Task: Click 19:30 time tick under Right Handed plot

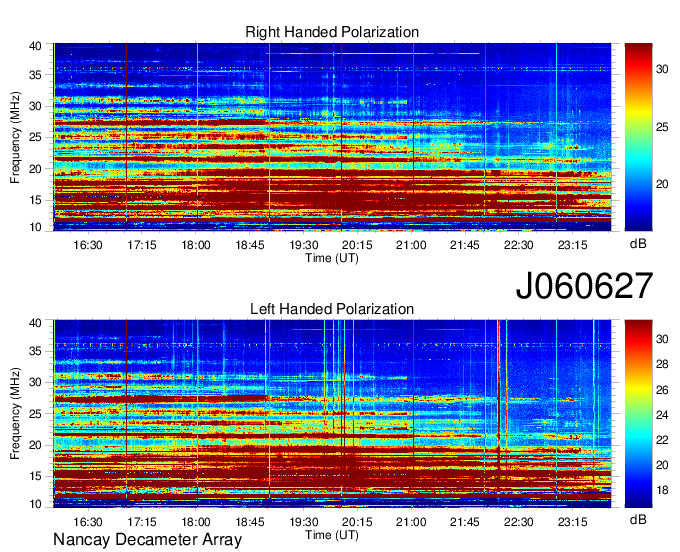Action: 304,245
